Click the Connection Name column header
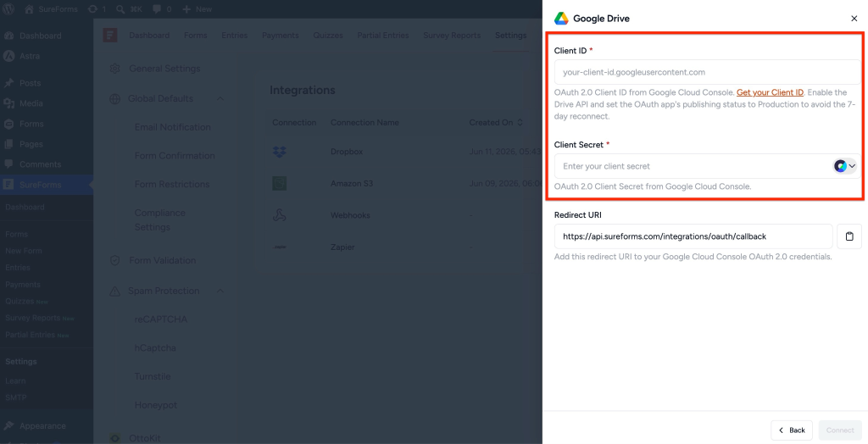868x444 pixels. (x=364, y=123)
